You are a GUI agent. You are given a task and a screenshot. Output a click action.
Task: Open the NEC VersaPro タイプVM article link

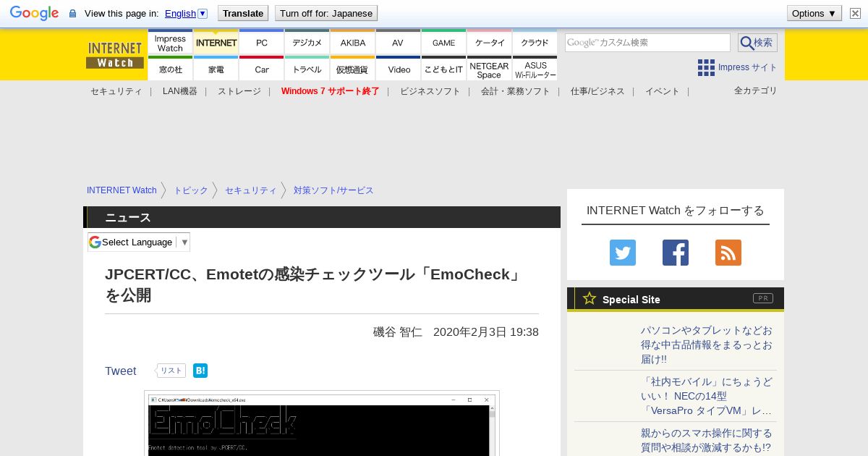(x=707, y=396)
